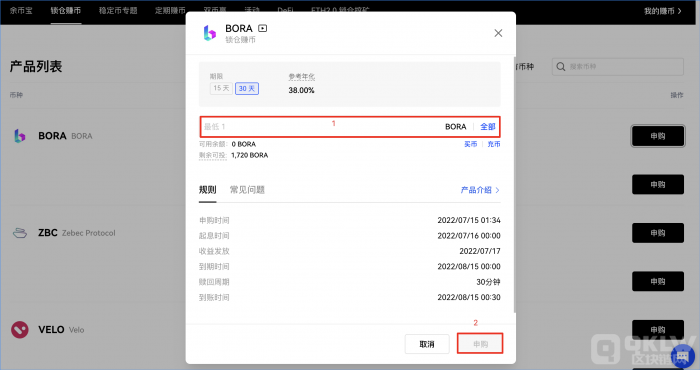Click the 取消 button
This screenshot has width=700, height=370.
(x=427, y=344)
